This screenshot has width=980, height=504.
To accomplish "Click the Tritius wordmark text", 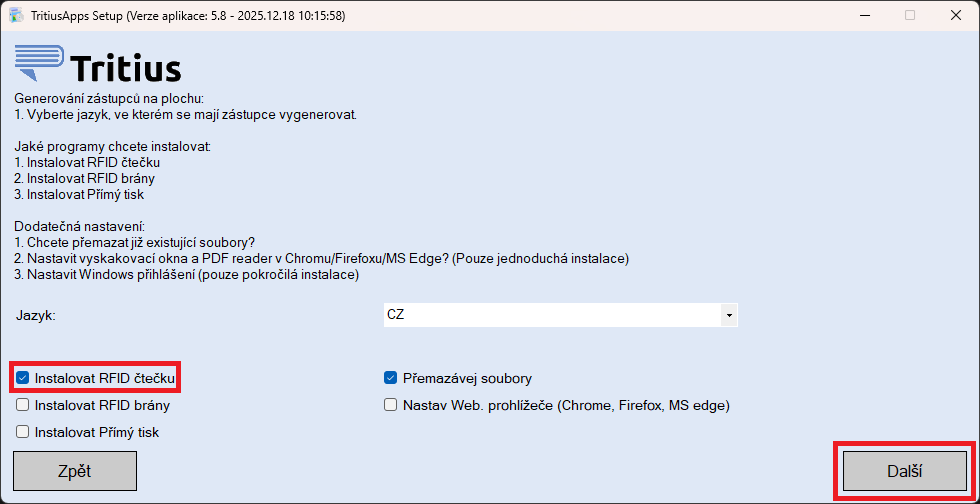I will tap(126, 68).
